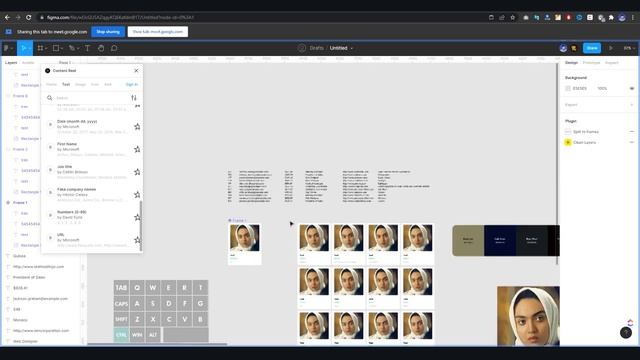Collapse the Frame 1 layer group
This screenshot has height=360, width=640.
[8, 202]
